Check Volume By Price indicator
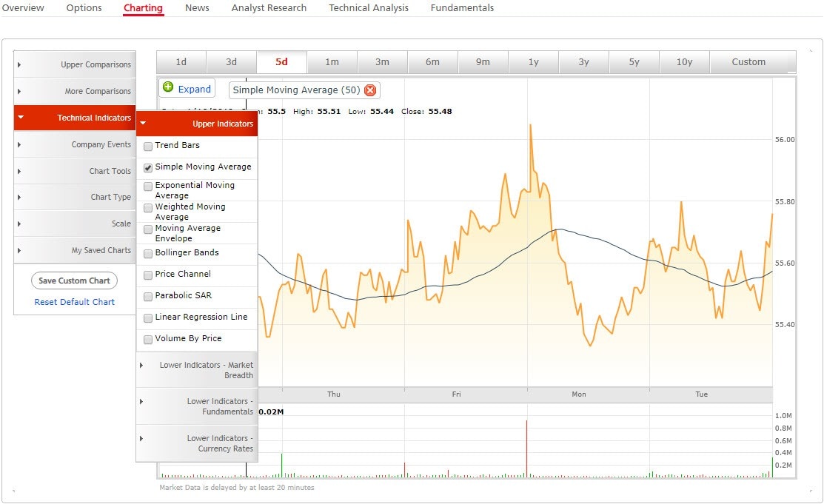824x504 pixels. [147, 339]
